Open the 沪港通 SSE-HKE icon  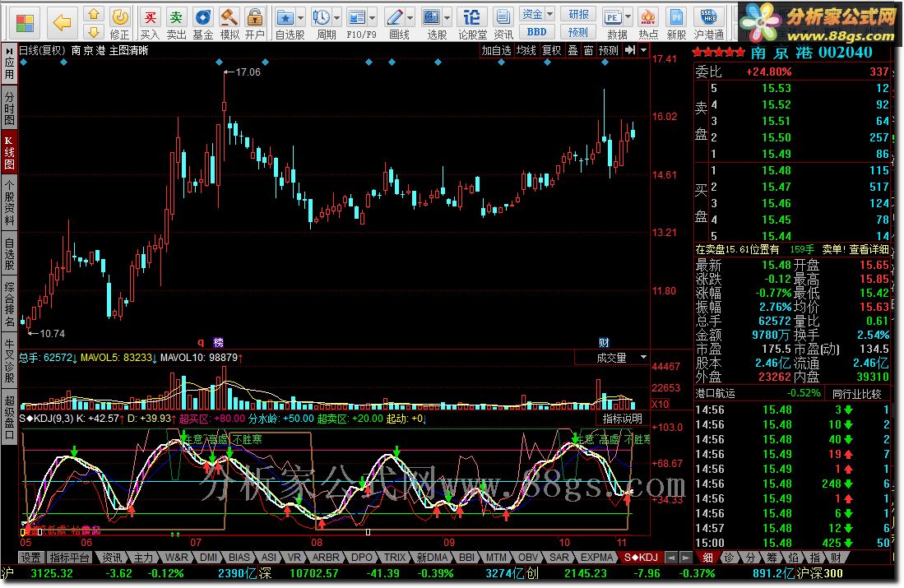(708, 24)
